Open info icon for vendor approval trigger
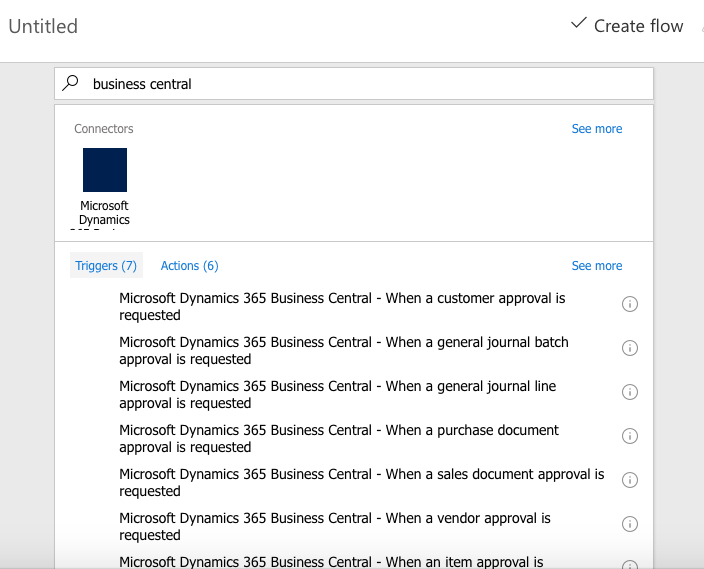The height and width of the screenshot is (569, 704). tap(630, 524)
